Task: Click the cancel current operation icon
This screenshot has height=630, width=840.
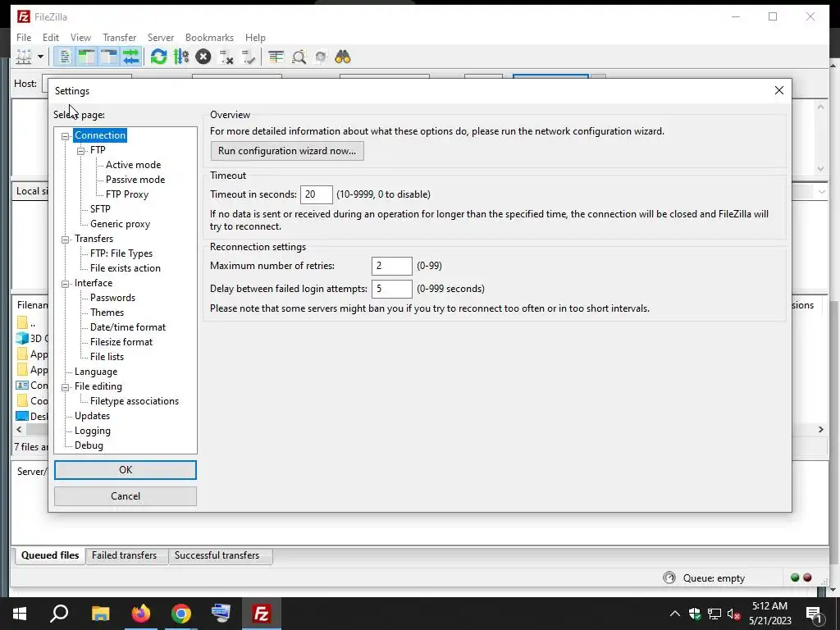Action: (203, 57)
